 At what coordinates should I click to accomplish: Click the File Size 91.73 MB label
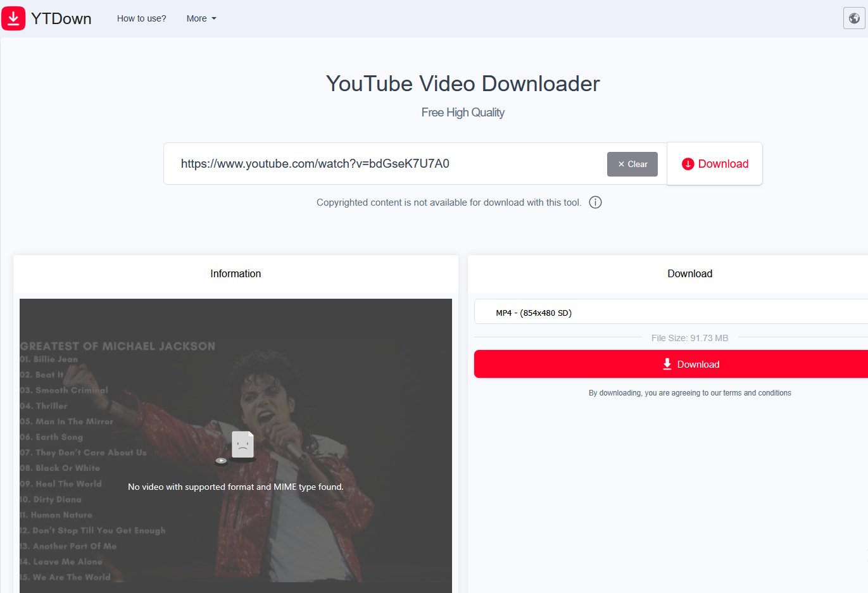(689, 338)
